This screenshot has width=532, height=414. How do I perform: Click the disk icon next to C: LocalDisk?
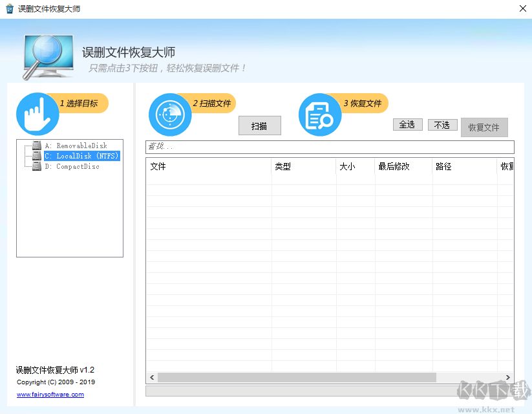coord(36,156)
